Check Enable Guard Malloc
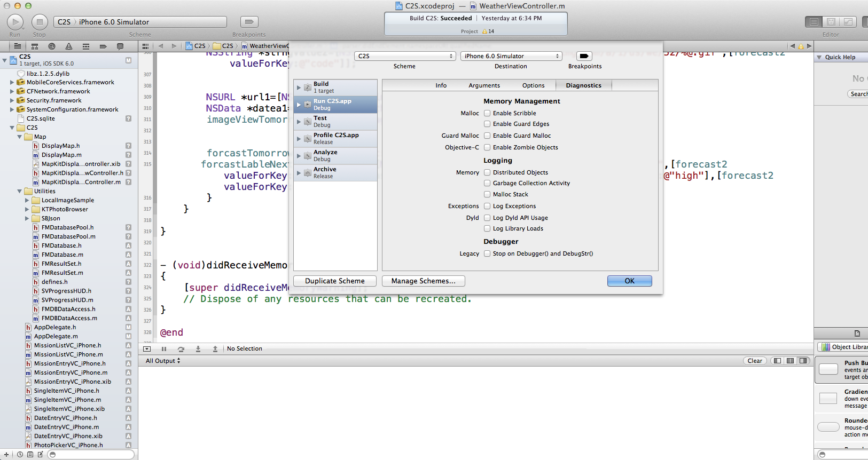This screenshot has width=868, height=460. coord(487,136)
